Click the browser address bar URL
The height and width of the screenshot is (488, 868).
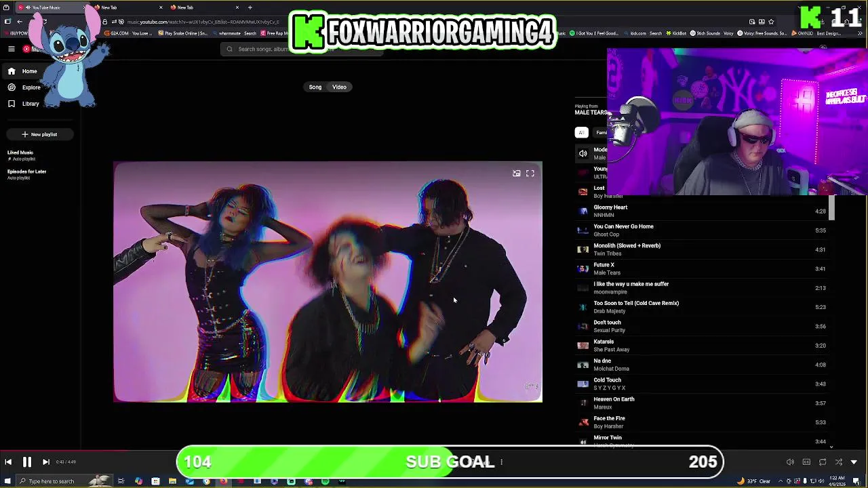click(203, 22)
